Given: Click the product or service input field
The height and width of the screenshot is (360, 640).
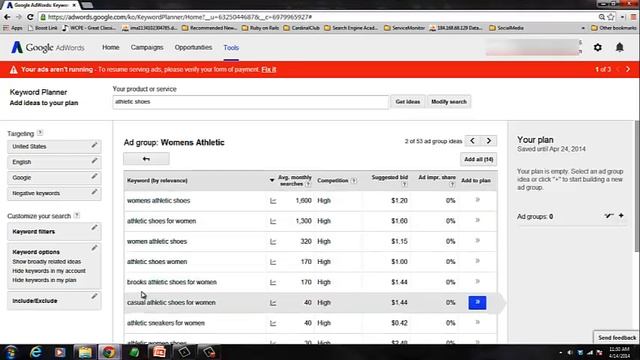Looking at the screenshot, I should (x=251, y=102).
